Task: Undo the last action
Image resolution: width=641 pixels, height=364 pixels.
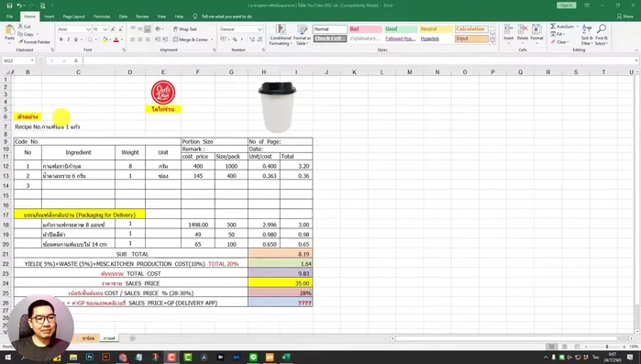Action: (19, 6)
